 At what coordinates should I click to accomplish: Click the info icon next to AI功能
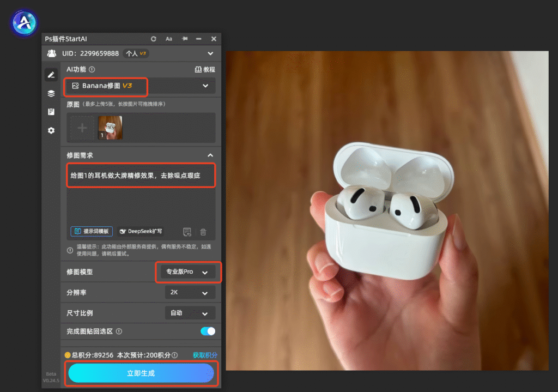pyautogui.click(x=92, y=69)
